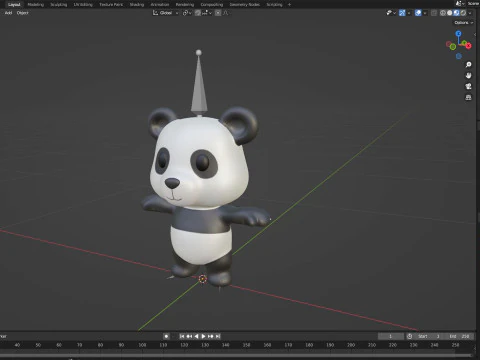
Task: Open the gizmos options dropdown arrow
Action: 409,13
